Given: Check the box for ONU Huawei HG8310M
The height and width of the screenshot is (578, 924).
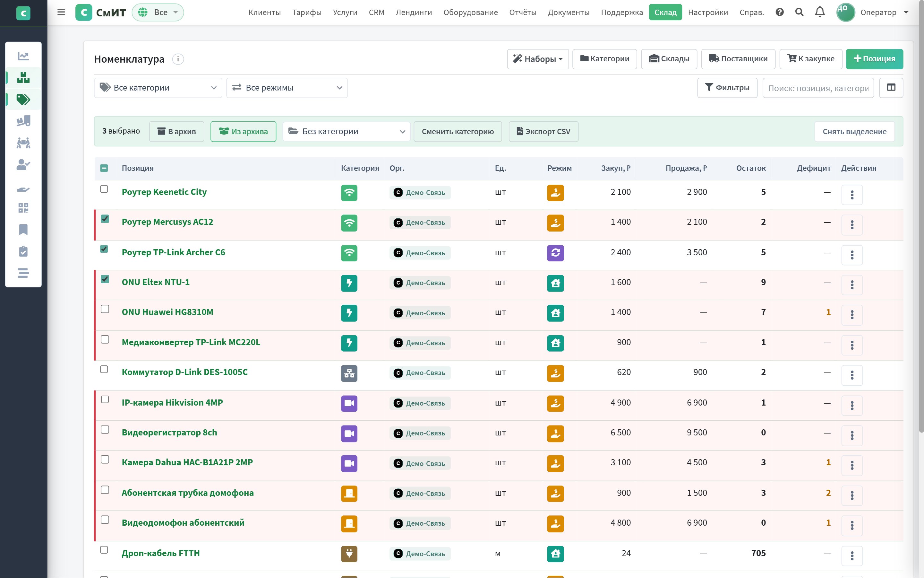Looking at the screenshot, I should tap(105, 309).
